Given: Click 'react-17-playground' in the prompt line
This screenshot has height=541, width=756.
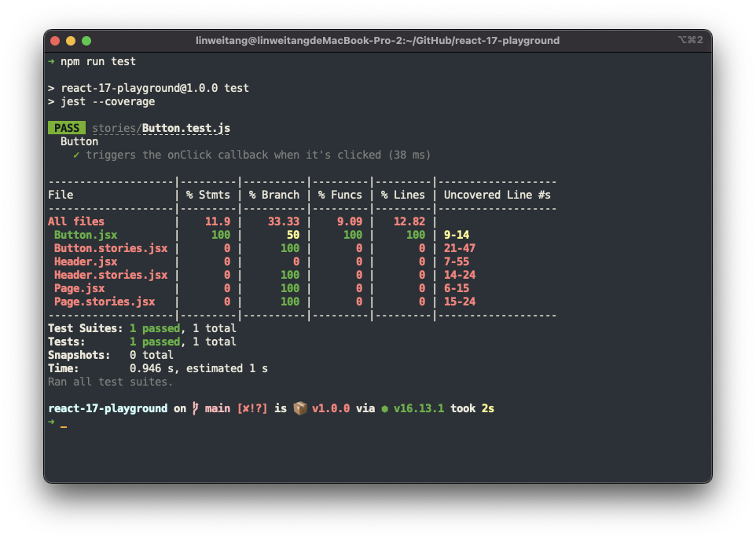Looking at the screenshot, I should tap(108, 408).
